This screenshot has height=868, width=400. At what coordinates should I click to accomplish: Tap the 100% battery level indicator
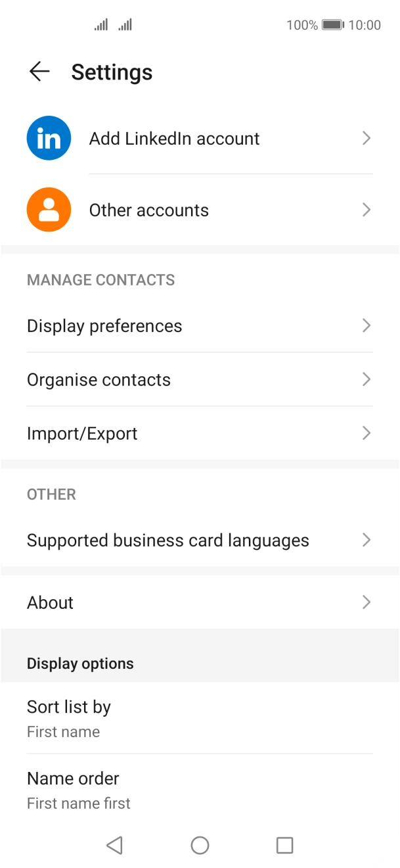coord(300,25)
